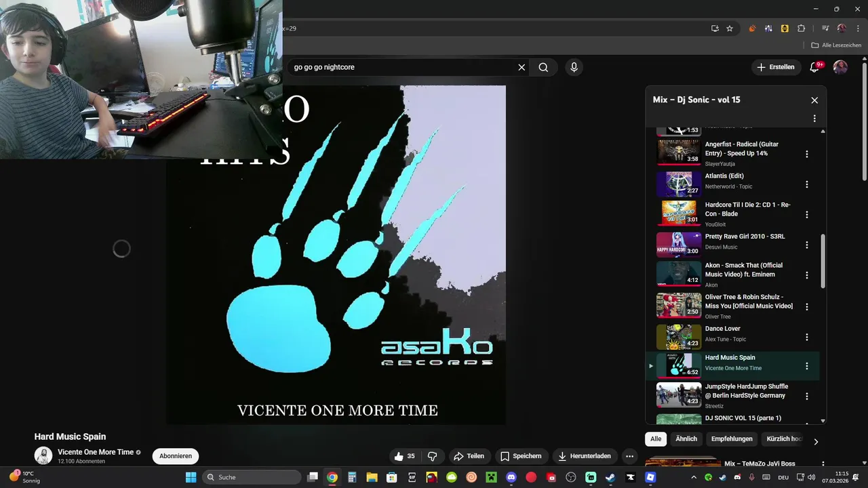Click the Abonnieren subscribe button

pyautogui.click(x=176, y=456)
